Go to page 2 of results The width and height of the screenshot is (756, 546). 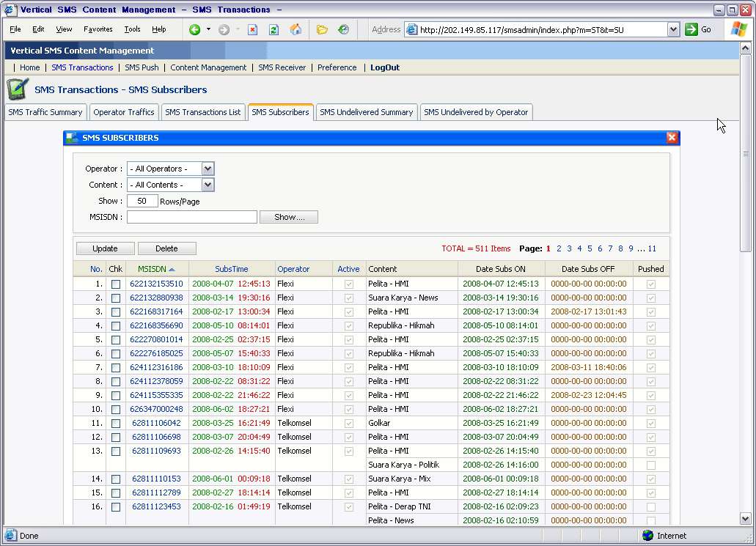point(559,248)
